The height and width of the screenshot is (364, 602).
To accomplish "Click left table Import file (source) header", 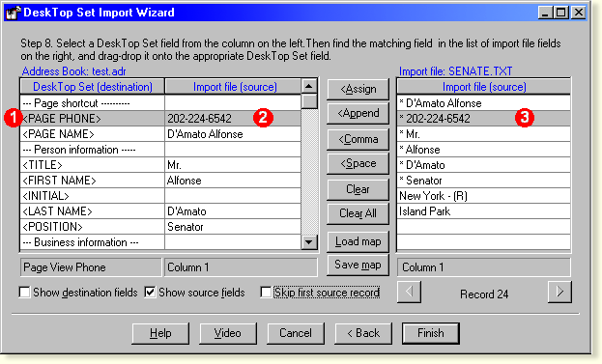I will 233,87.
